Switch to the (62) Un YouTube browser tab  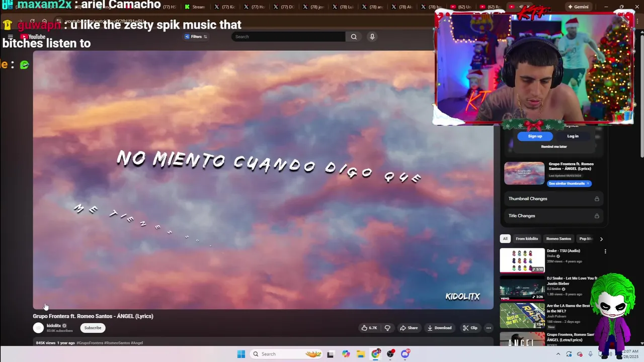pyautogui.click(x=461, y=7)
